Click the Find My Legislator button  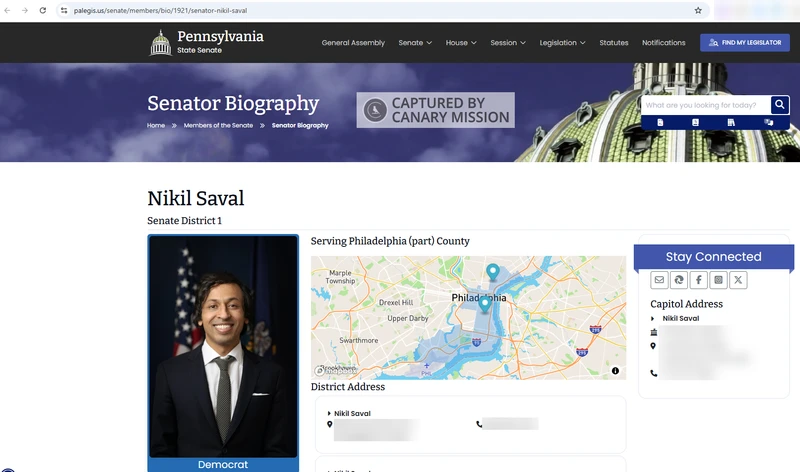pyautogui.click(x=745, y=43)
